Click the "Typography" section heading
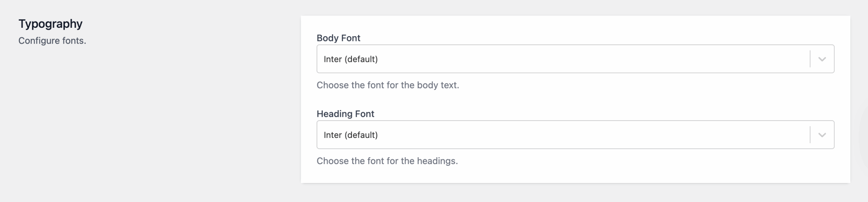868x202 pixels. tap(51, 24)
